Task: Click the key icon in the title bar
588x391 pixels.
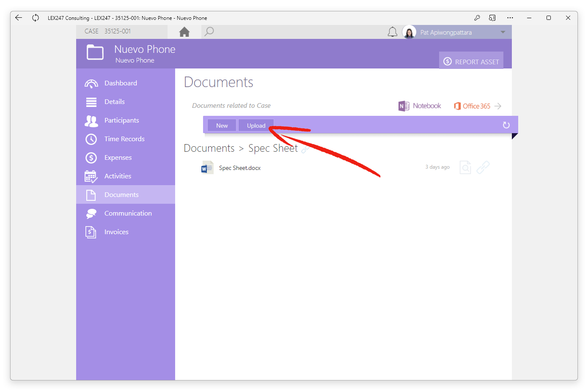Action: point(477,18)
